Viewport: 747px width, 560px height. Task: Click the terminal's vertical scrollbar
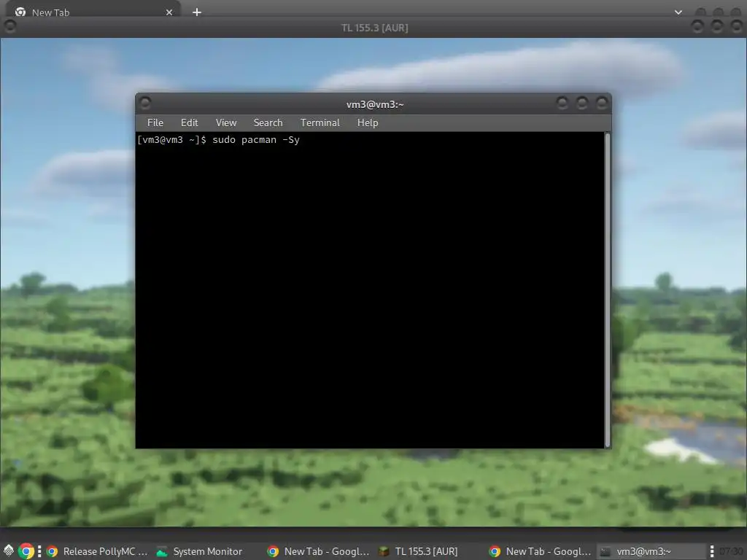pos(608,290)
